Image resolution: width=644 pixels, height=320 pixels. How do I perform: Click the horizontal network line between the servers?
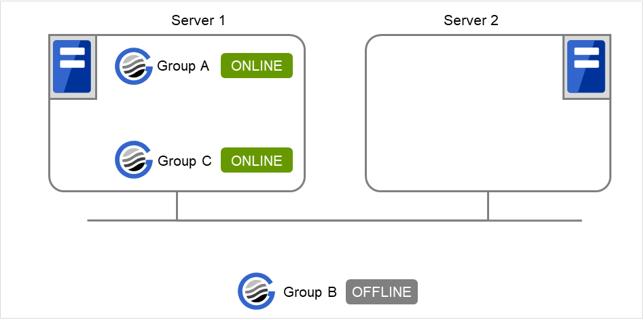point(333,220)
